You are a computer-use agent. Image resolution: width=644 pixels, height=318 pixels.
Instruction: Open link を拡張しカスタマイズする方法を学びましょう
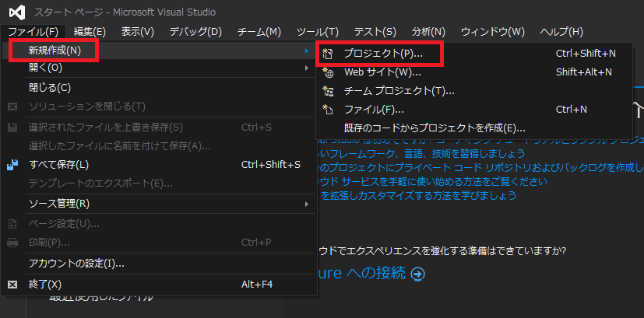pos(418,195)
